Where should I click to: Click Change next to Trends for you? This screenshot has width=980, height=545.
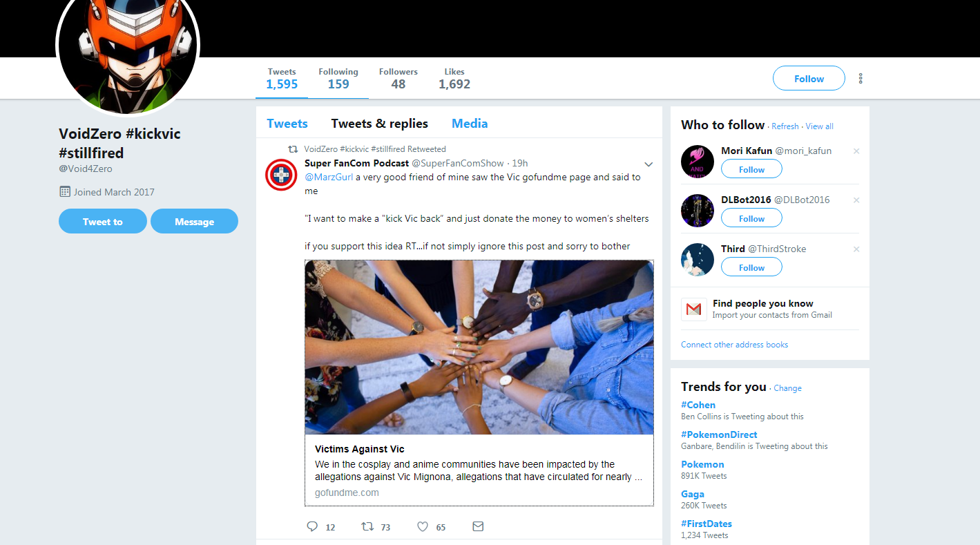pyautogui.click(x=787, y=388)
